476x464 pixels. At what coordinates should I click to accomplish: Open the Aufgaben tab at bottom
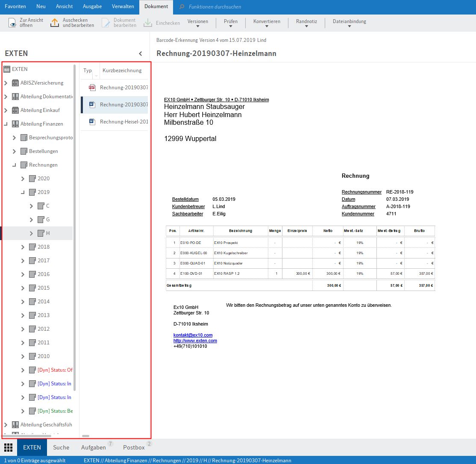coord(94,447)
